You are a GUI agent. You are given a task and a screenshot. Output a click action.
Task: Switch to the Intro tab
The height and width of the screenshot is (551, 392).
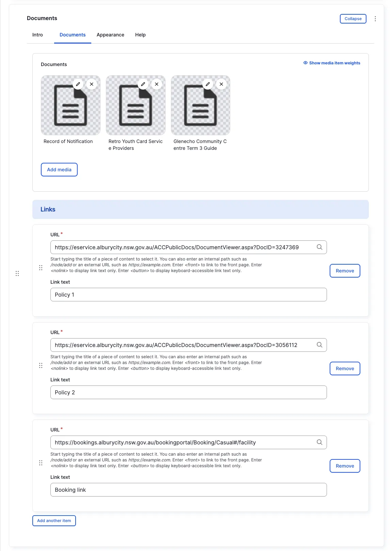tap(37, 35)
